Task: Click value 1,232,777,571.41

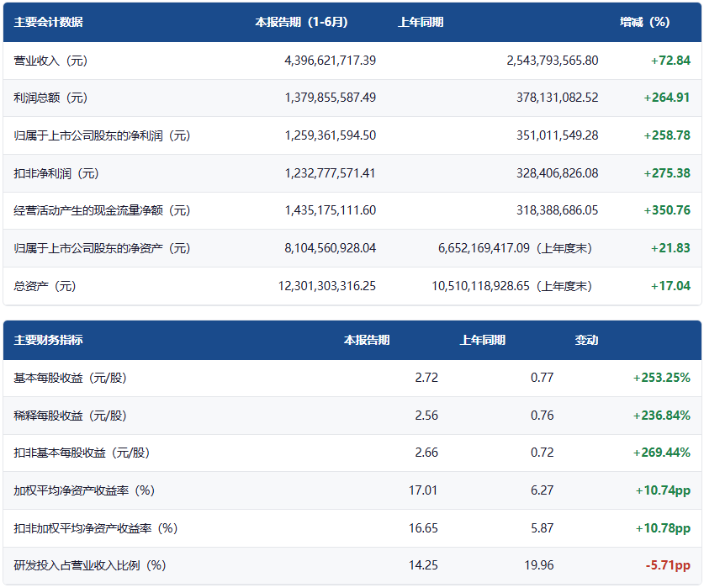Action: click(x=330, y=173)
